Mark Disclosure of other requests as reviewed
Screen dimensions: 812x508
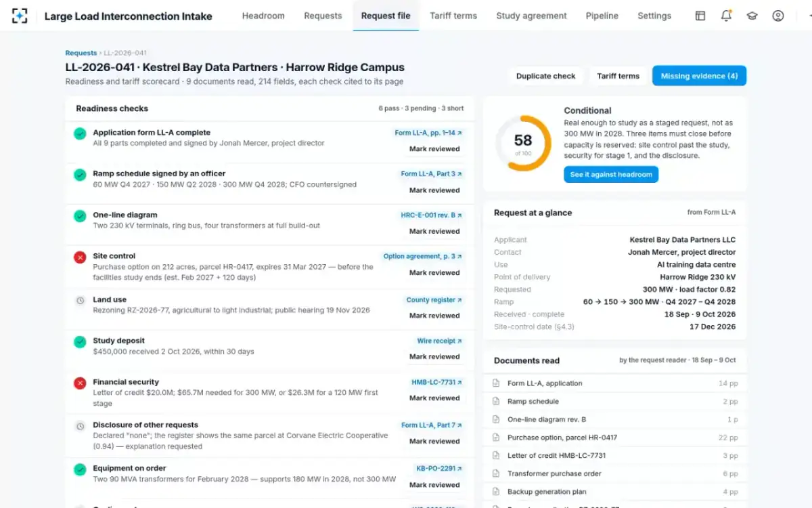click(x=434, y=442)
